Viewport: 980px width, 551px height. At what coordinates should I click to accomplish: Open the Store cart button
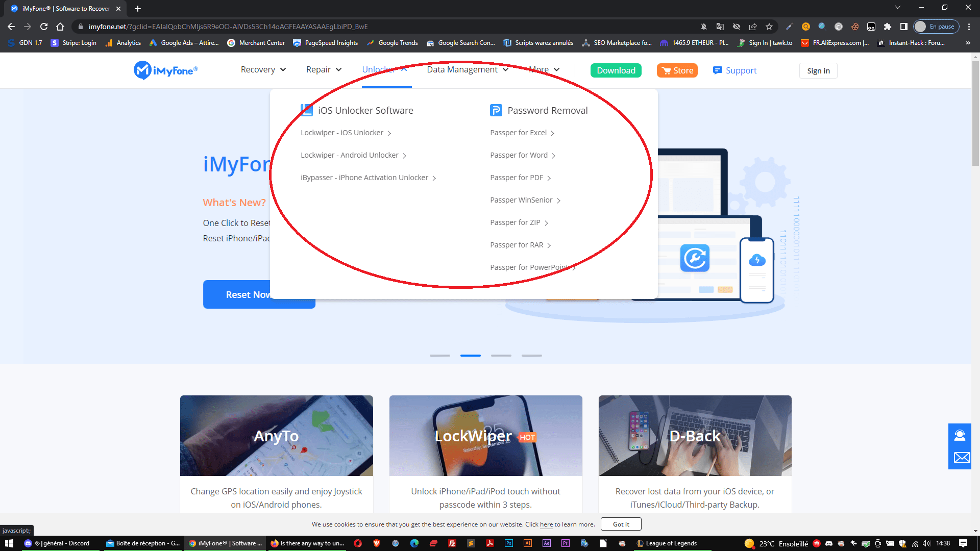677,70
